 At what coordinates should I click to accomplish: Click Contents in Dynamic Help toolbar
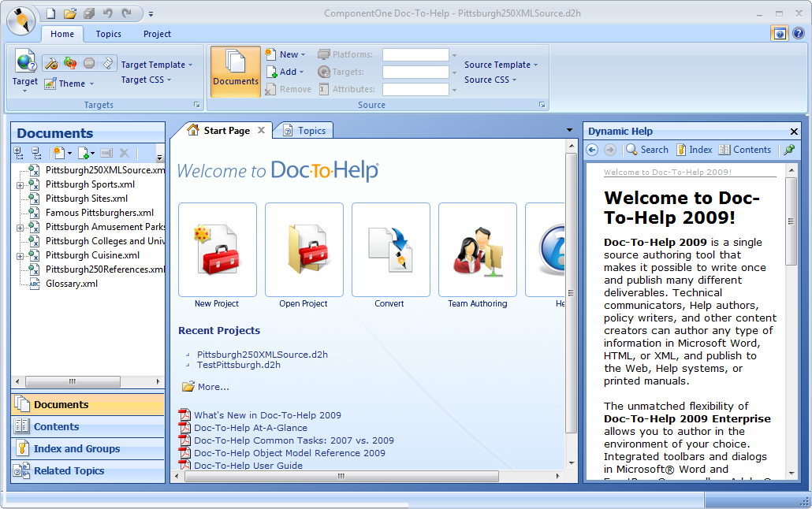[745, 150]
